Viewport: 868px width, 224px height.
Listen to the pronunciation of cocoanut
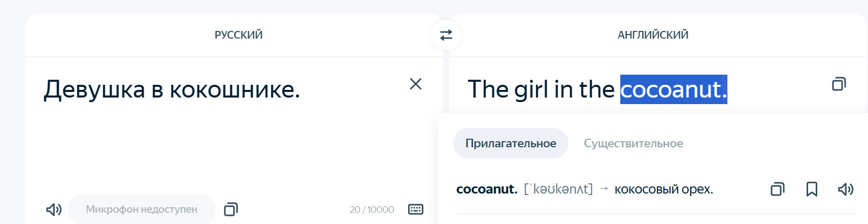click(x=845, y=189)
